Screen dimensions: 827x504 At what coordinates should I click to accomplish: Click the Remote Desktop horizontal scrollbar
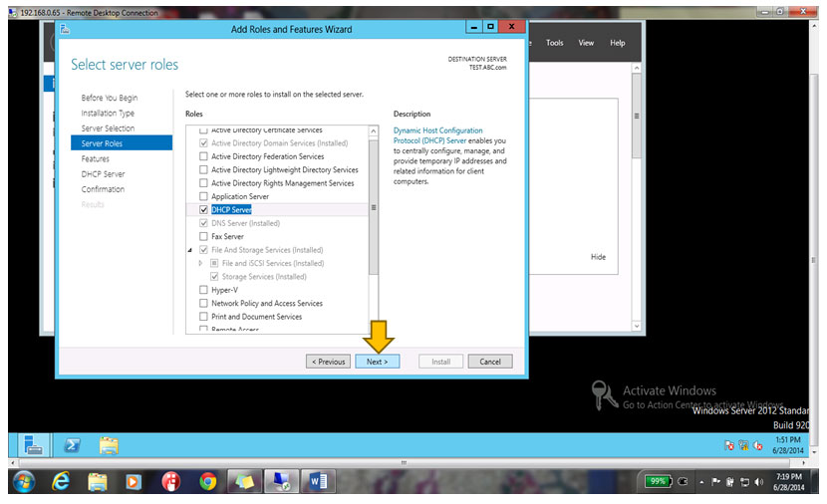pyautogui.click(x=405, y=463)
